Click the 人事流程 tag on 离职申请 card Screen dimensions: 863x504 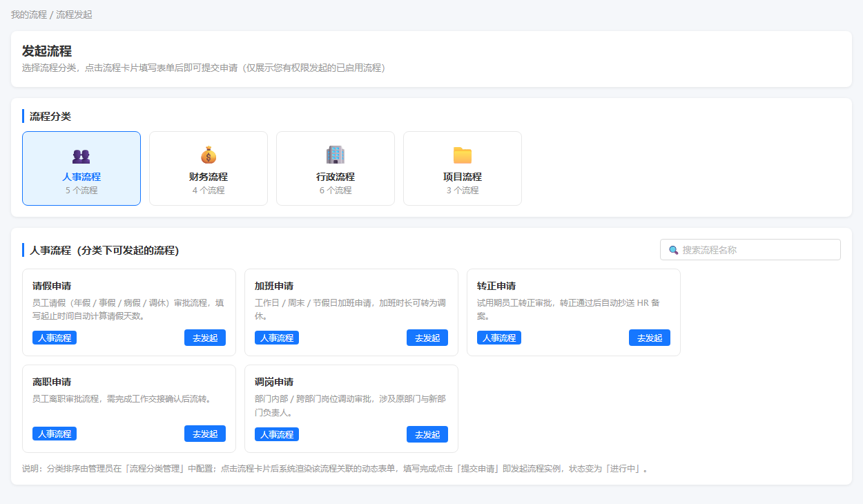pyautogui.click(x=55, y=434)
